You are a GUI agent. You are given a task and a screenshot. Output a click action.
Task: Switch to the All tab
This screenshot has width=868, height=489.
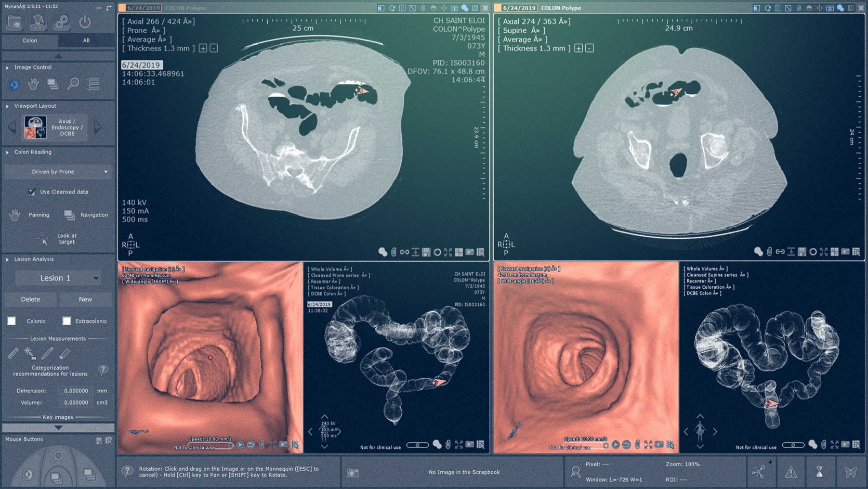pyautogui.click(x=86, y=41)
